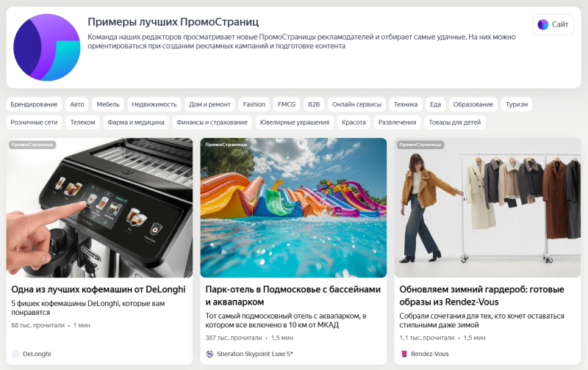Click ПромоСтраницы badge on aquapark card
The image size is (588, 370).
(226, 145)
